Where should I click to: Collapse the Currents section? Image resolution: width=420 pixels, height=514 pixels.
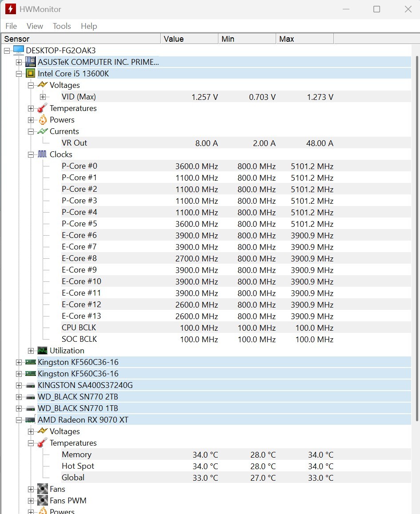coord(31,131)
